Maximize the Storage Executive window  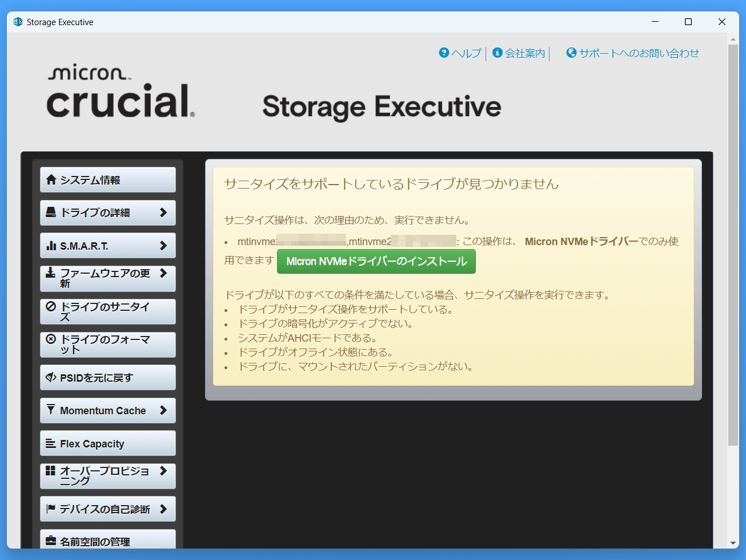pos(688,22)
